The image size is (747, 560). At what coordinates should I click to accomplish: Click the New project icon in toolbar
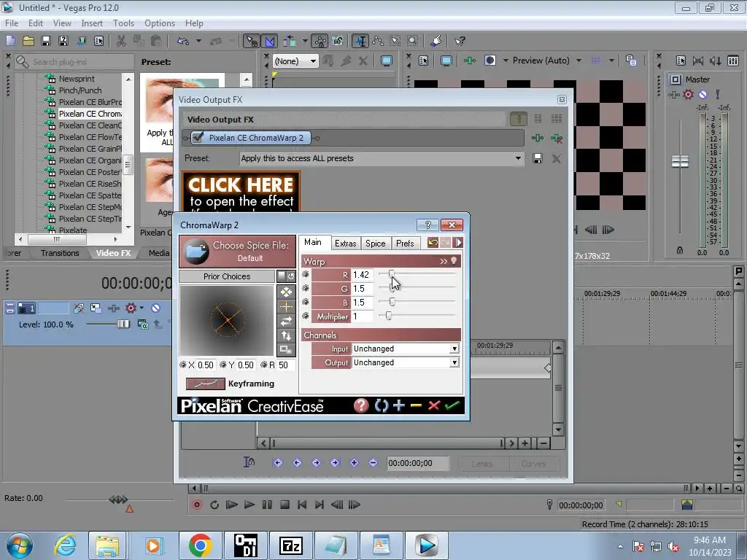tap(10, 41)
